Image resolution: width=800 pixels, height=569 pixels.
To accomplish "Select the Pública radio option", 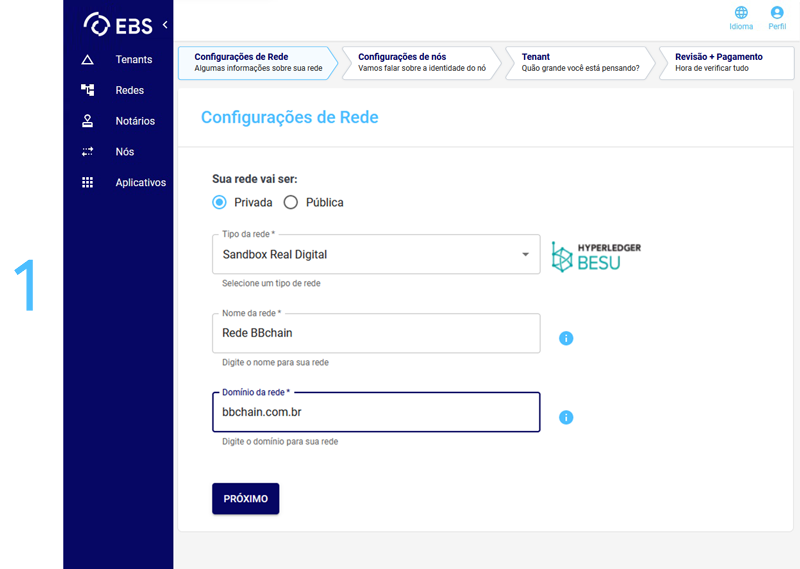I will pyautogui.click(x=291, y=202).
